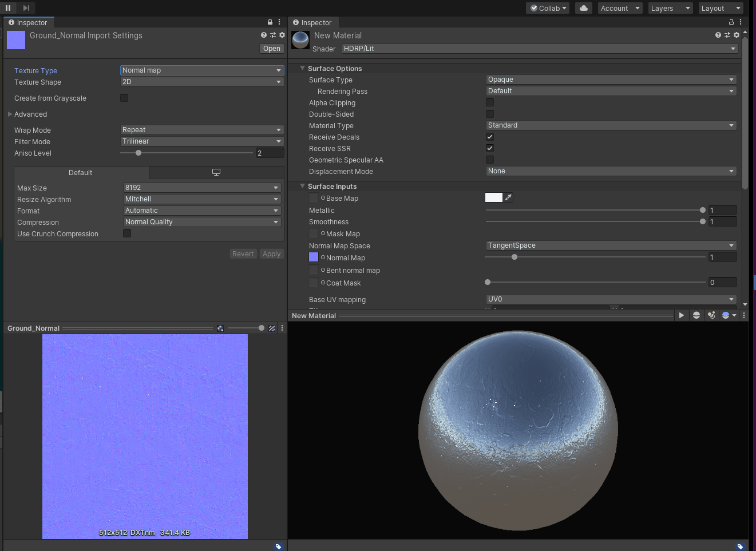Play the material preview animation
This screenshot has width=756, height=551.
[x=681, y=315]
